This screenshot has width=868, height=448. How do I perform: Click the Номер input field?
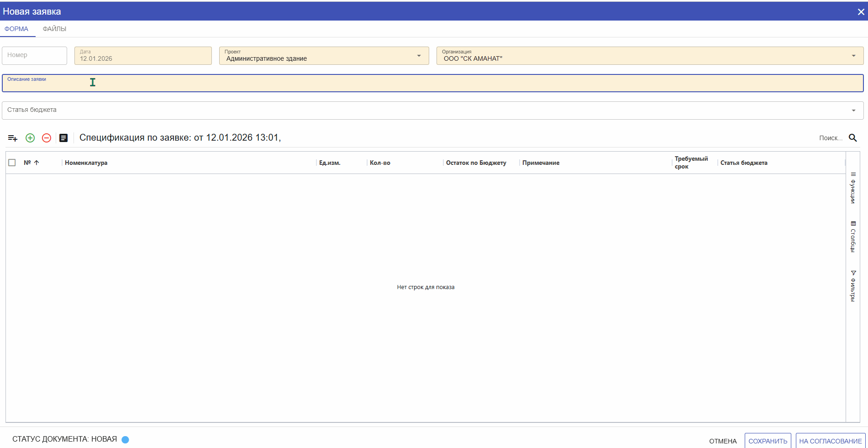pos(34,55)
